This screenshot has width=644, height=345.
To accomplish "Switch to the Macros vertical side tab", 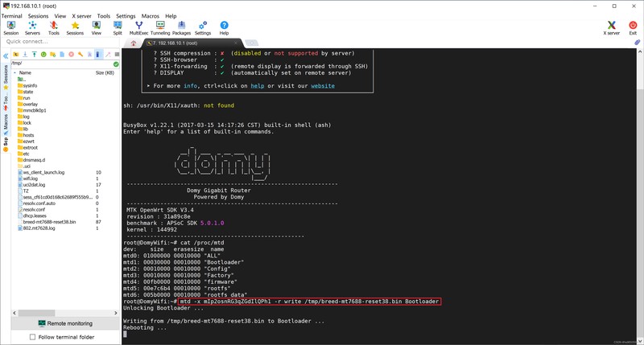I will point(6,125).
